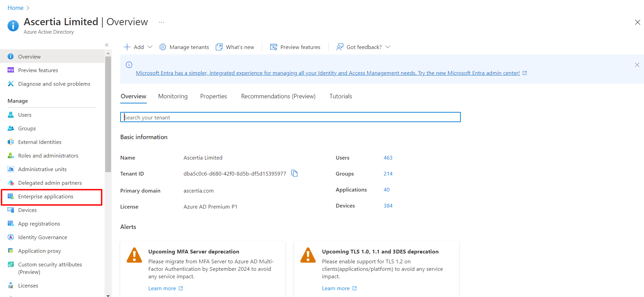
Task: Expand the Got feedback dropdown arrow
Action: point(388,47)
